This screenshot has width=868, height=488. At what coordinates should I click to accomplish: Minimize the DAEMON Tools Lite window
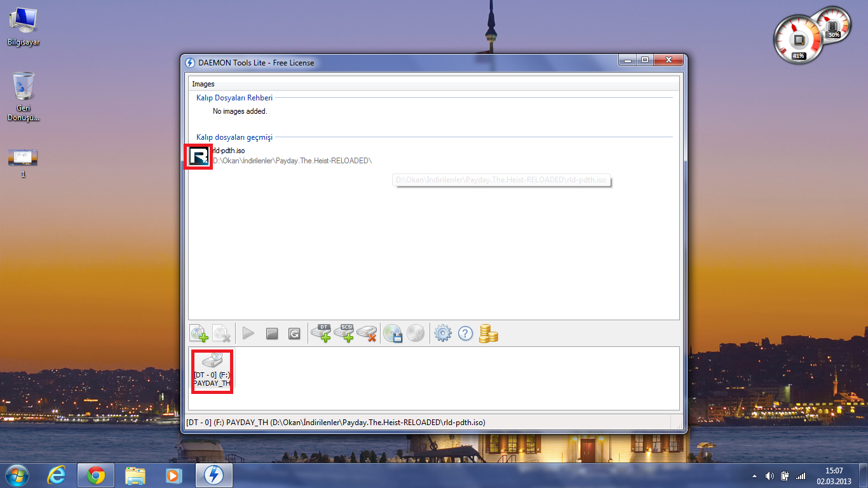tap(628, 60)
